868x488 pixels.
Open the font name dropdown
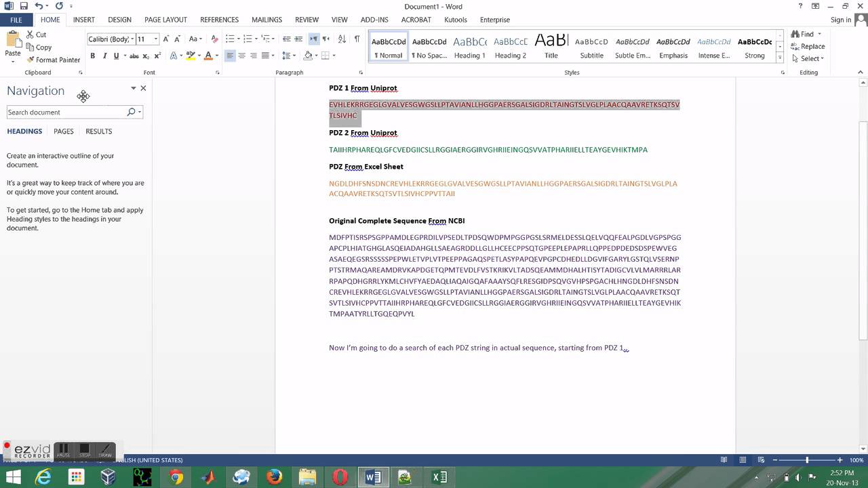(x=132, y=39)
